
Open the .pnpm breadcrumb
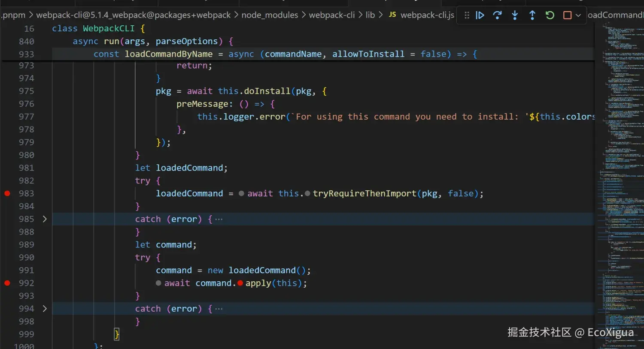coord(13,15)
